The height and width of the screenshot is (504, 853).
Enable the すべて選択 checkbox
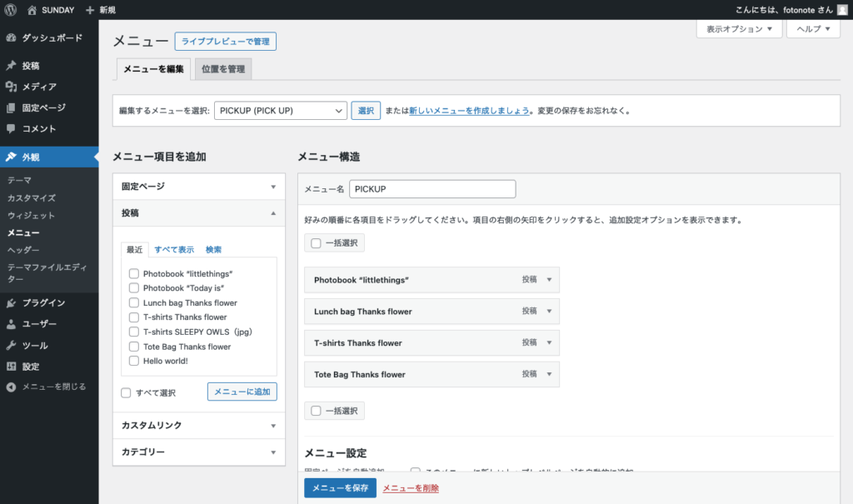tap(126, 392)
